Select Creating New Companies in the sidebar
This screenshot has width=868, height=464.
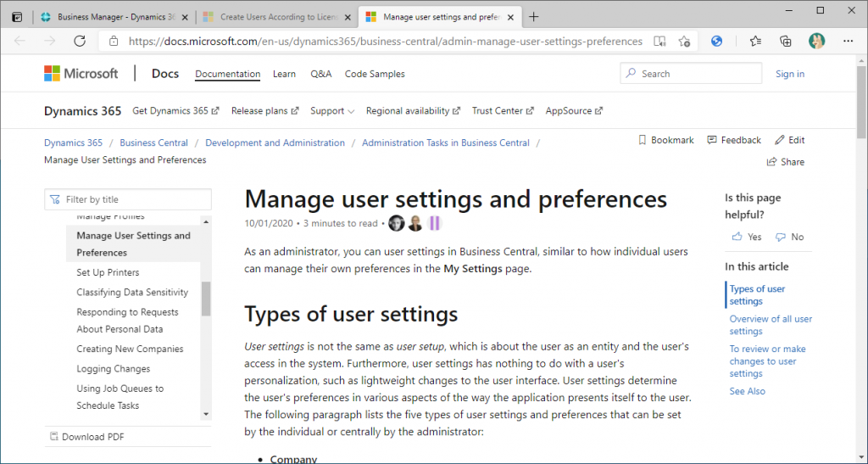pos(130,349)
